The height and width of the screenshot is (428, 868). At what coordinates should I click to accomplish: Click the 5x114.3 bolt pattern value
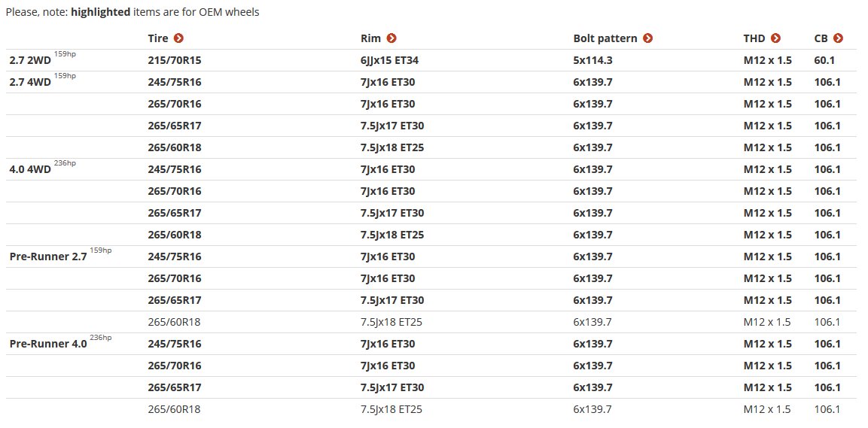(593, 61)
